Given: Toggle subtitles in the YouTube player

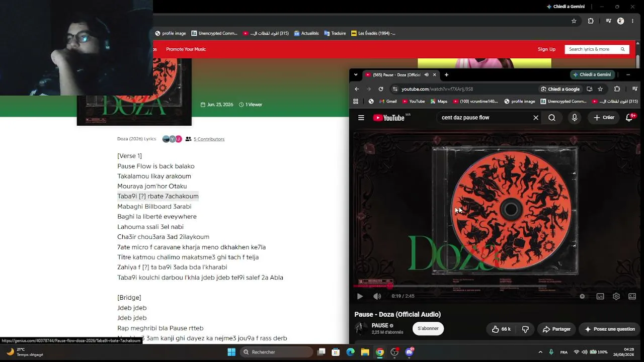Looking at the screenshot, I should tap(600, 296).
